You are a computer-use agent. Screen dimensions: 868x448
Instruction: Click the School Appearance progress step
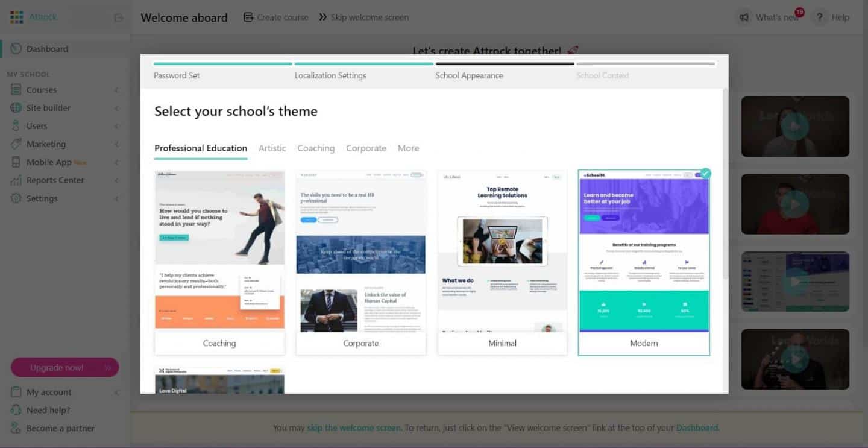tap(469, 75)
